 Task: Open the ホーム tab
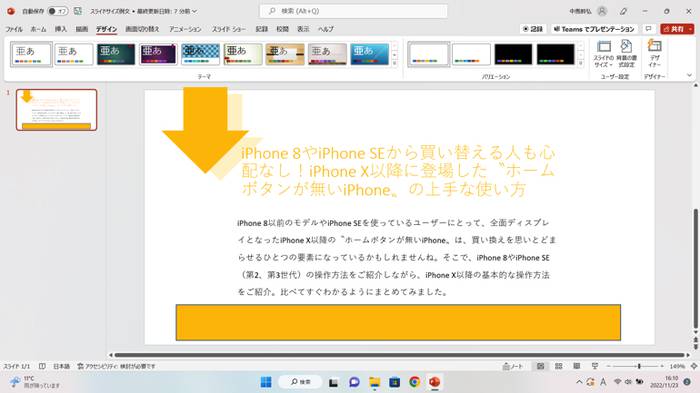tap(38, 29)
